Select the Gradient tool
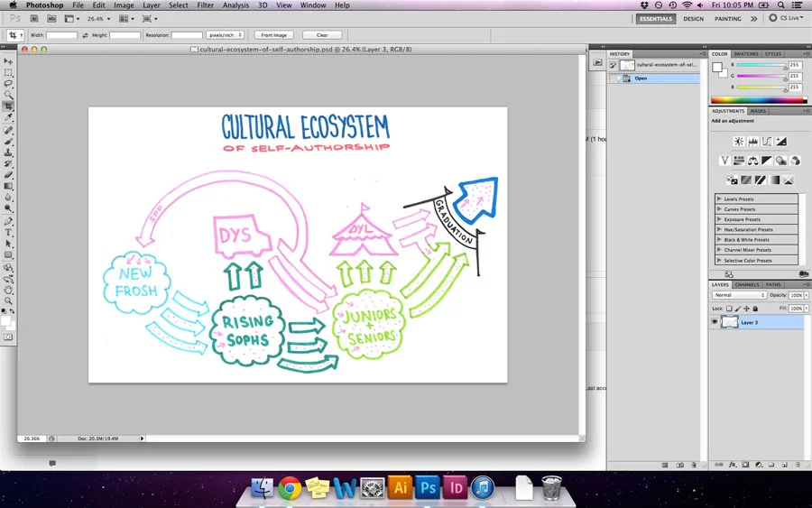812x508 pixels. [8, 186]
